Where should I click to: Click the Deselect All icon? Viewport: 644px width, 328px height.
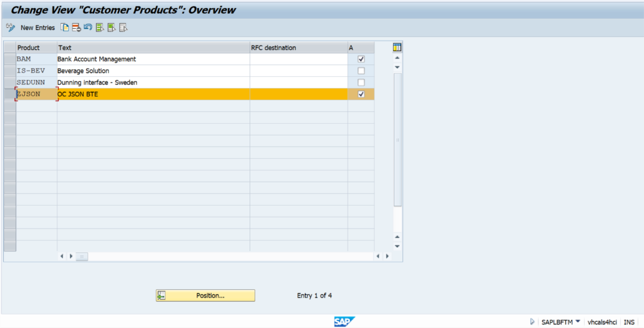(123, 27)
